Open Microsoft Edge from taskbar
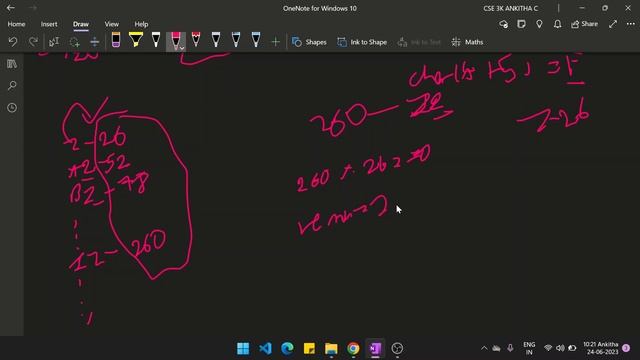 coord(287,348)
